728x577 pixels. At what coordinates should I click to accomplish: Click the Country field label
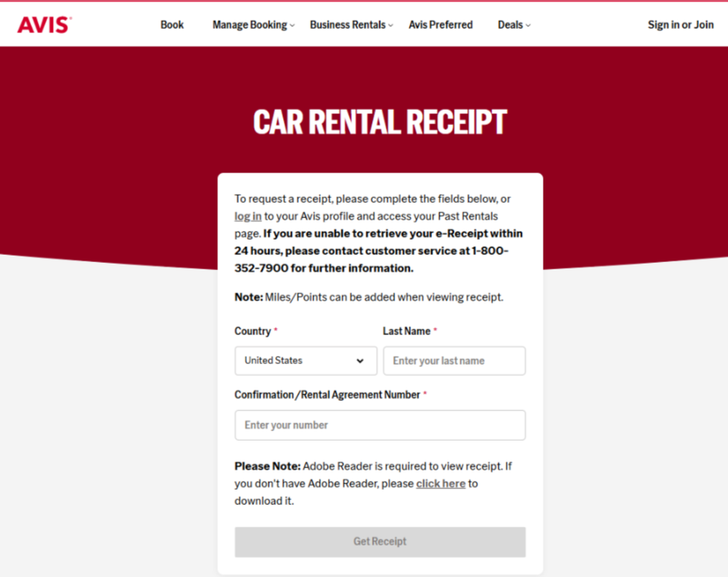253,331
